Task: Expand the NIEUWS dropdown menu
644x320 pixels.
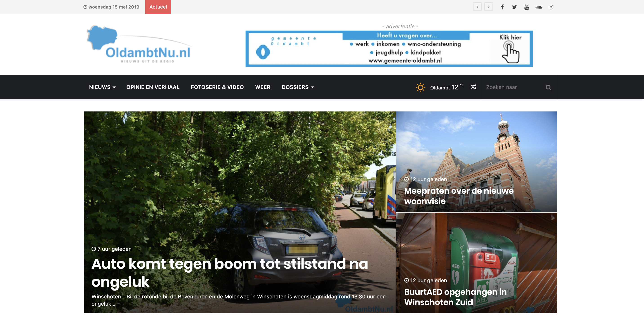Action: (102, 87)
